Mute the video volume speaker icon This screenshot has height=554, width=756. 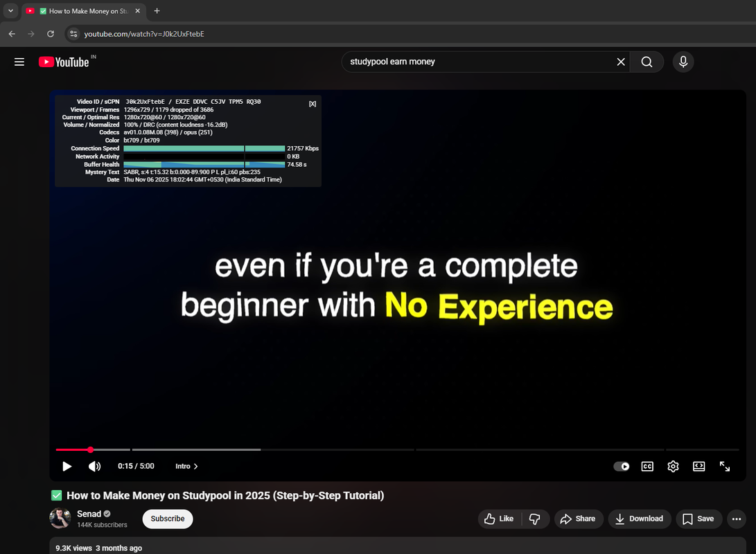94,466
